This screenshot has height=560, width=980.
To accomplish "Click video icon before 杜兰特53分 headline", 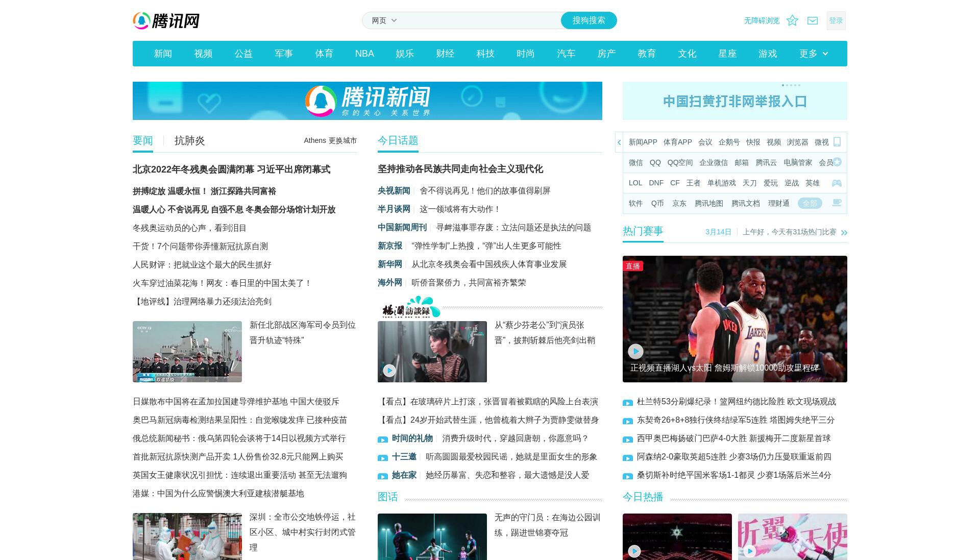I will pos(628,403).
